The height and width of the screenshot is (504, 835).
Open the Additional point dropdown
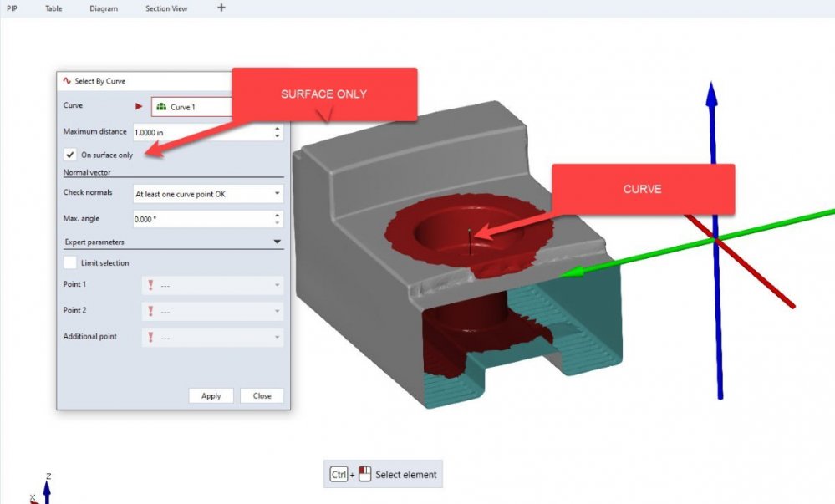212,337
